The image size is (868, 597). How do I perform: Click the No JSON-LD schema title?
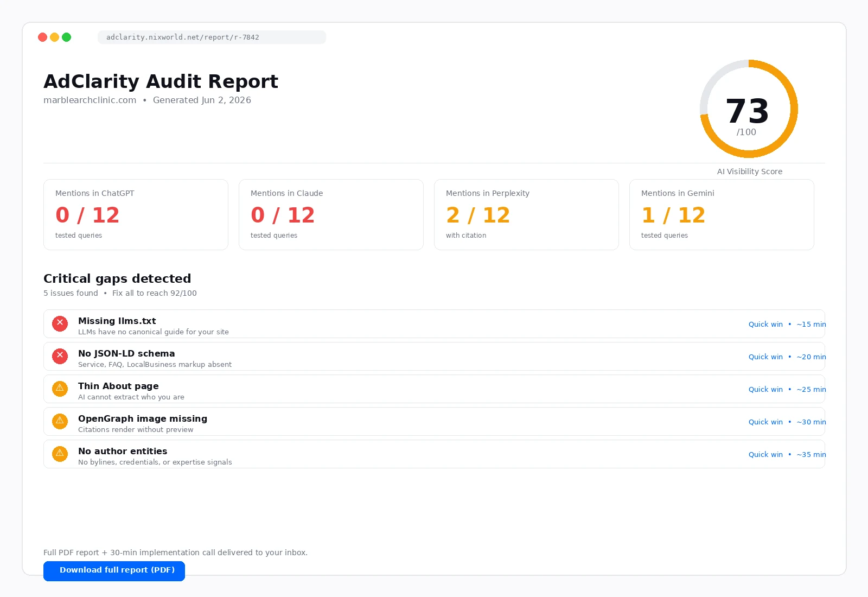(x=126, y=353)
